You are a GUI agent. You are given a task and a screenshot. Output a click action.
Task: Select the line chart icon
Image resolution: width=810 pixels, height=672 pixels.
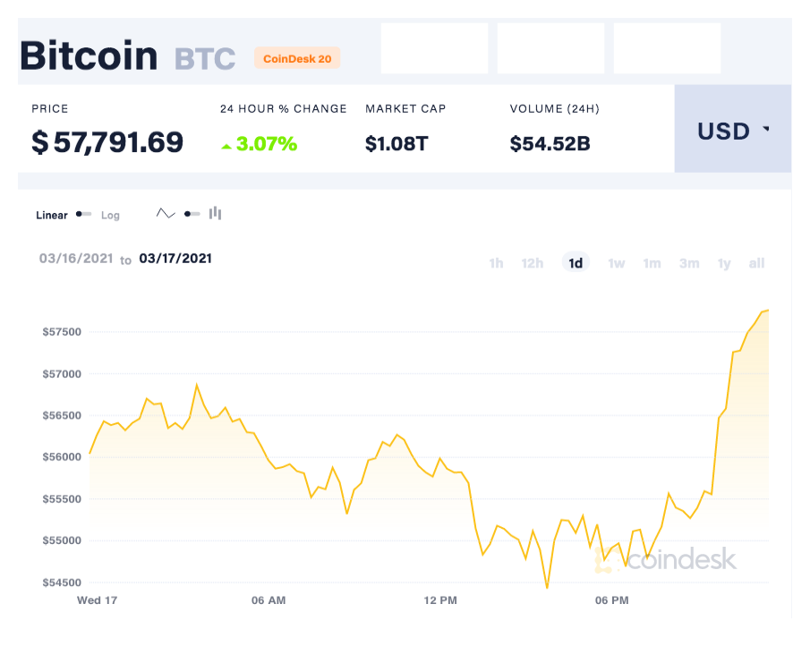tap(166, 213)
